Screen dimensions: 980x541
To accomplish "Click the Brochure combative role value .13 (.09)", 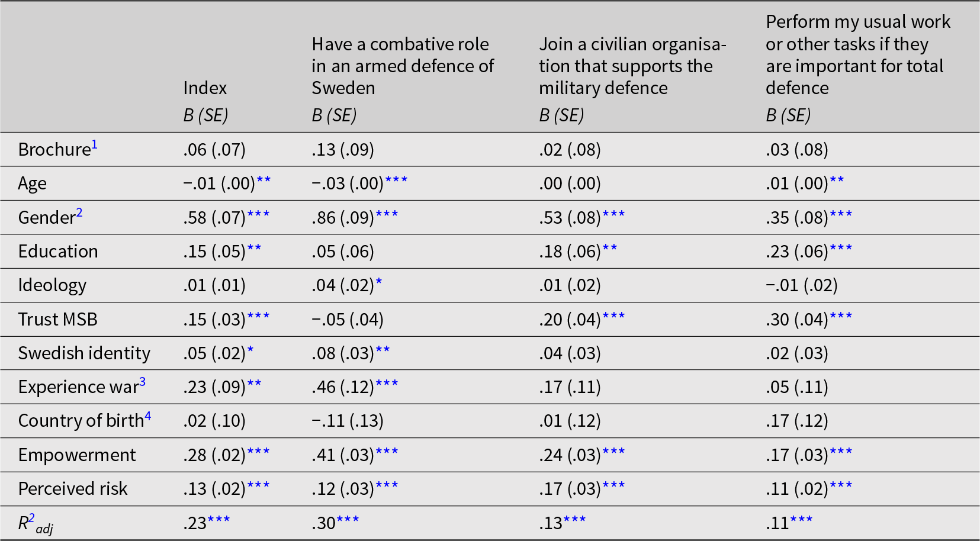I will pos(343,150).
